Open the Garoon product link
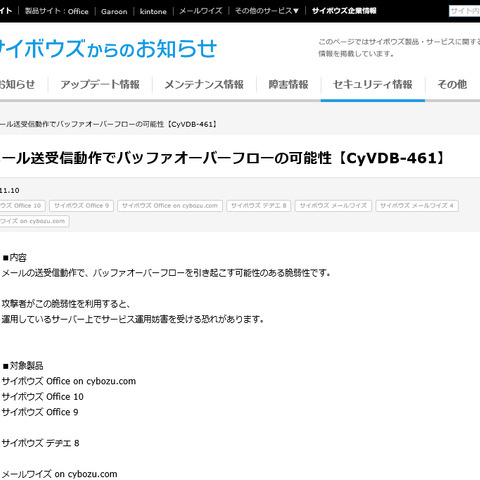 pos(114,11)
